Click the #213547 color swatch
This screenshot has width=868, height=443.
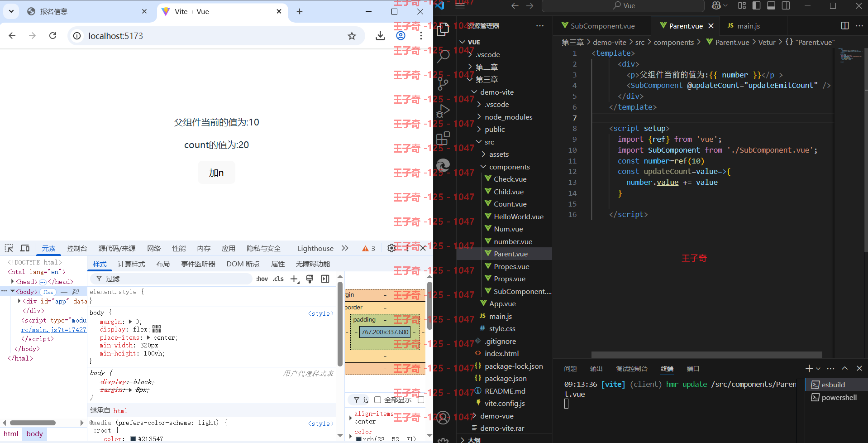[133, 438]
